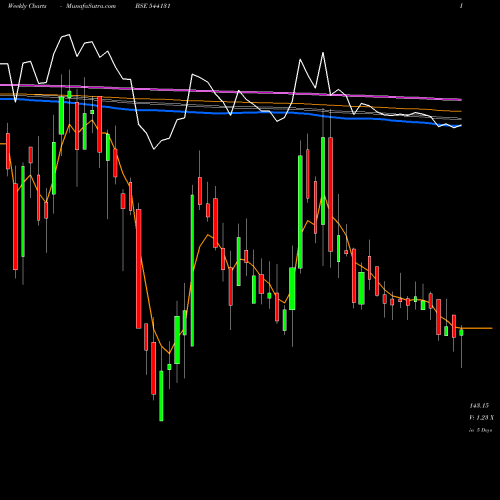Click the white oscillator line's highest peak

69,35
